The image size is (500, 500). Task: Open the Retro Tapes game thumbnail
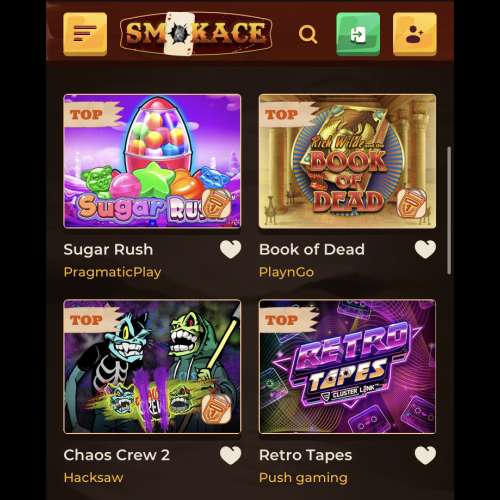(347, 367)
